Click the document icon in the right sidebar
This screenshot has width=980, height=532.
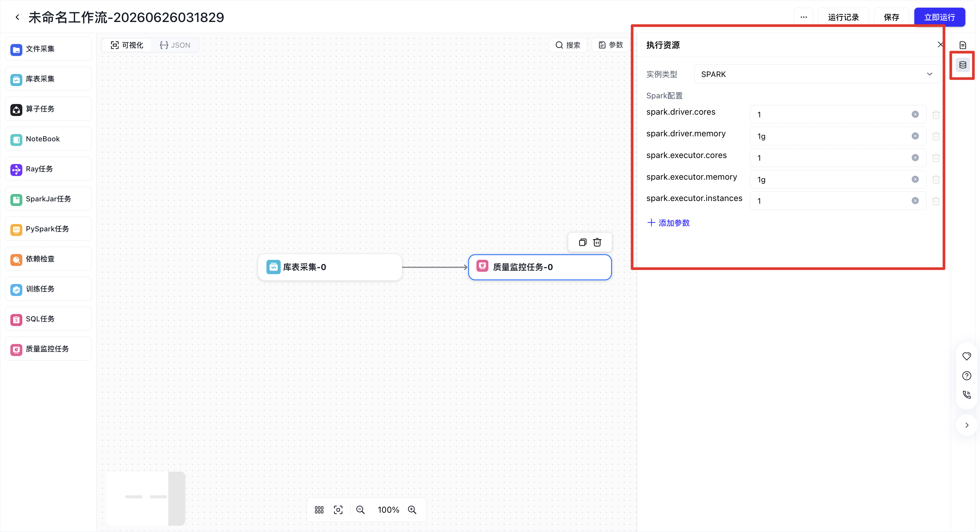(x=963, y=45)
